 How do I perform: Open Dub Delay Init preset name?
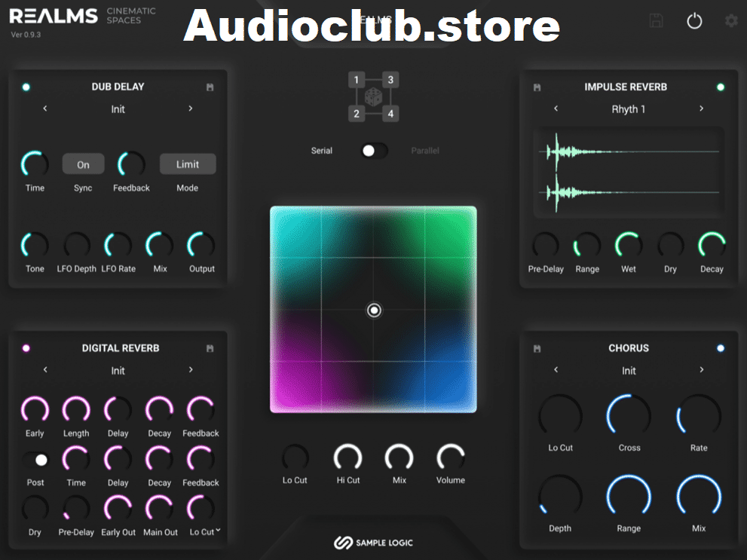118,109
